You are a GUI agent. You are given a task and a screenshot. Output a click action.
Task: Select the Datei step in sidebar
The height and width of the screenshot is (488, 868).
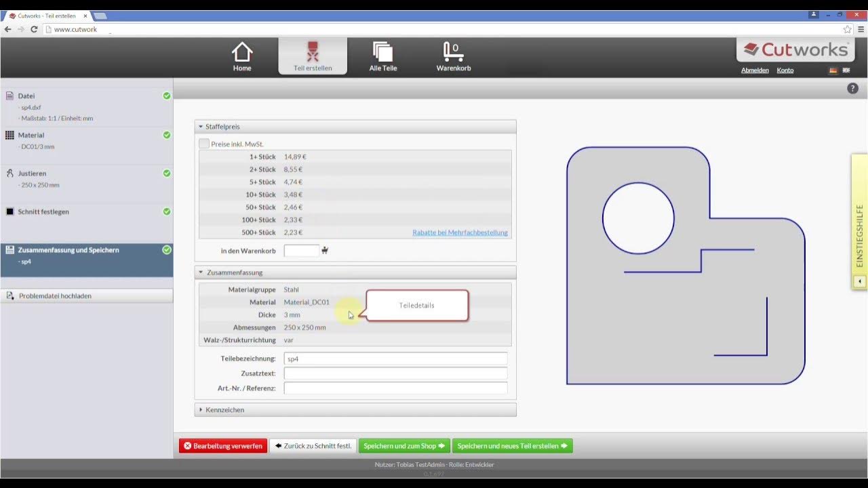pyautogui.click(x=87, y=106)
